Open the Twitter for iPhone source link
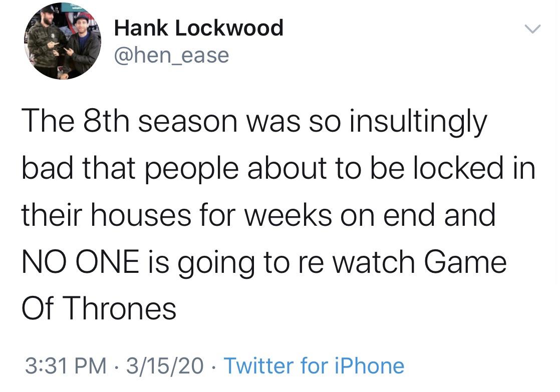560x392 pixels. point(314,365)
